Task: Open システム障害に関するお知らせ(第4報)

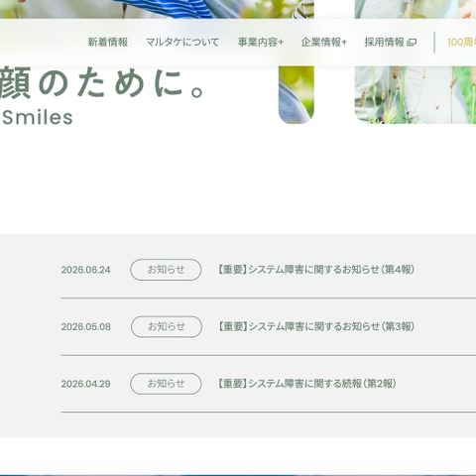Action: [315, 270]
